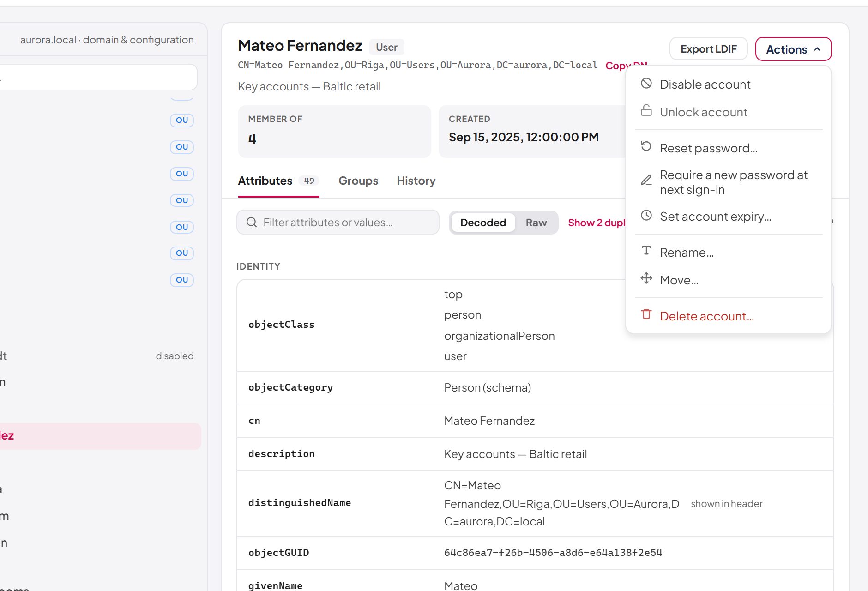Choose Disable account from the menu

pyautogui.click(x=729, y=84)
